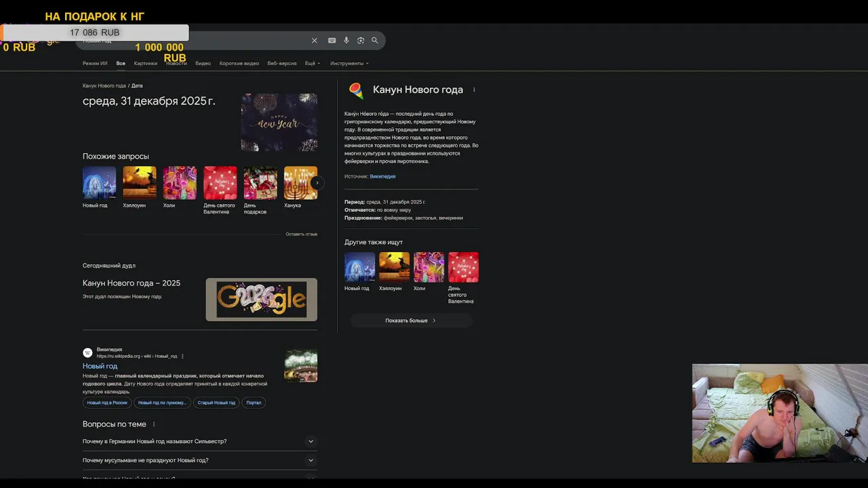Click the Wikipedia result three-dot menu
The height and width of the screenshot is (488, 868).
pos(182,357)
